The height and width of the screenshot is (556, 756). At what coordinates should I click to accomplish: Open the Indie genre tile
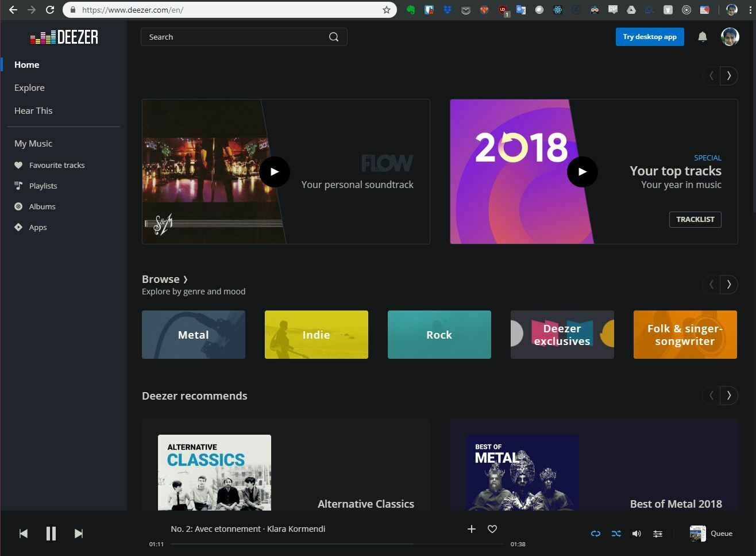tap(317, 335)
